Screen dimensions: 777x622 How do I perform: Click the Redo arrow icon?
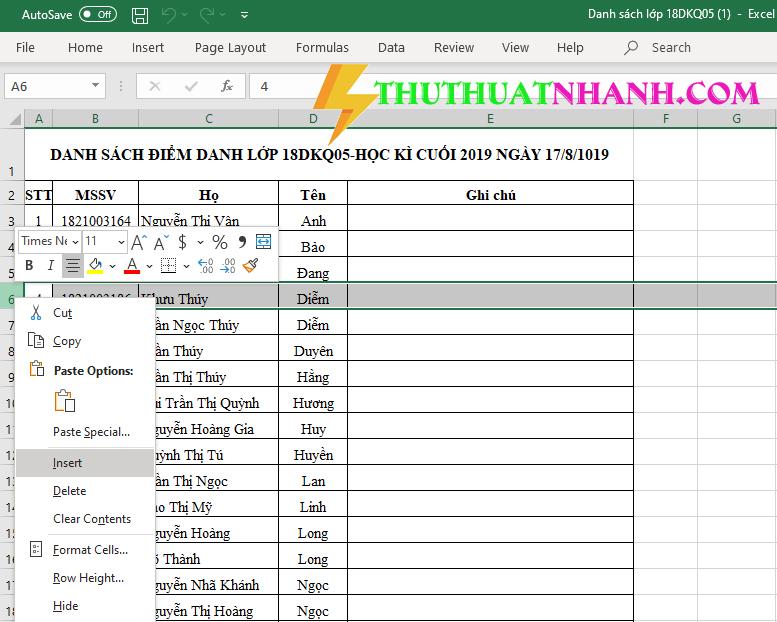coord(207,15)
